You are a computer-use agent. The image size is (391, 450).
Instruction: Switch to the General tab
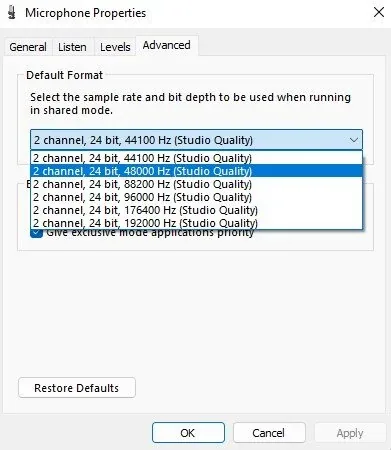[x=28, y=47]
